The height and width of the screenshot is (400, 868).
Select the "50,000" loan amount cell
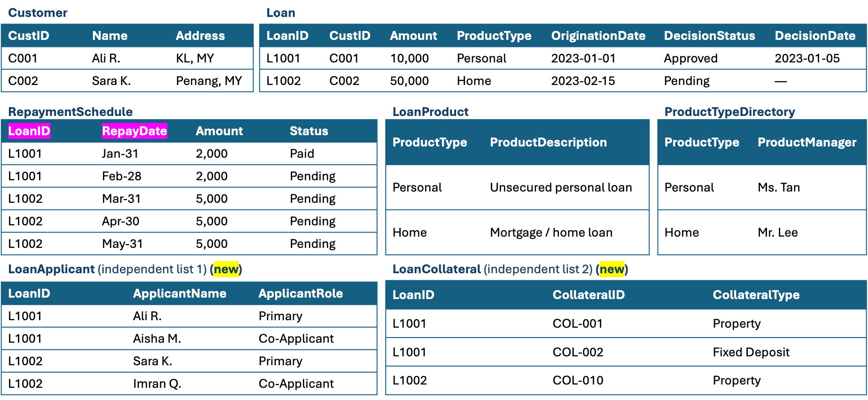(409, 81)
